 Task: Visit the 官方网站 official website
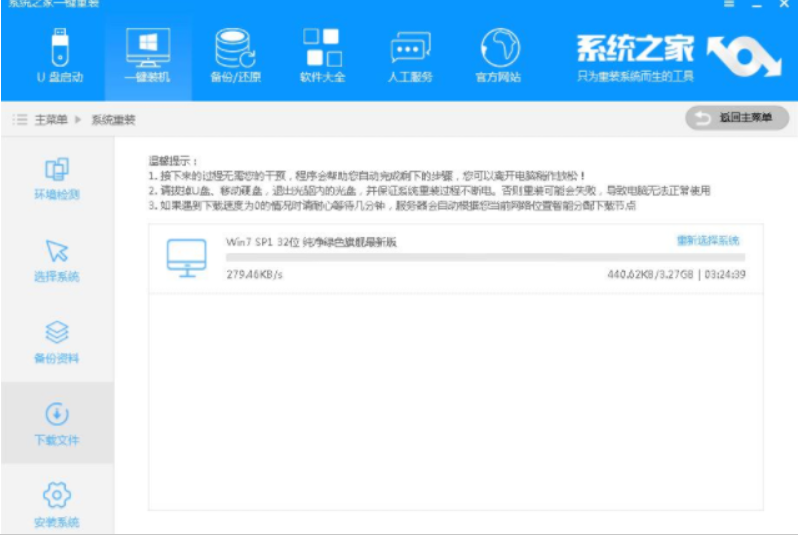(x=499, y=55)
